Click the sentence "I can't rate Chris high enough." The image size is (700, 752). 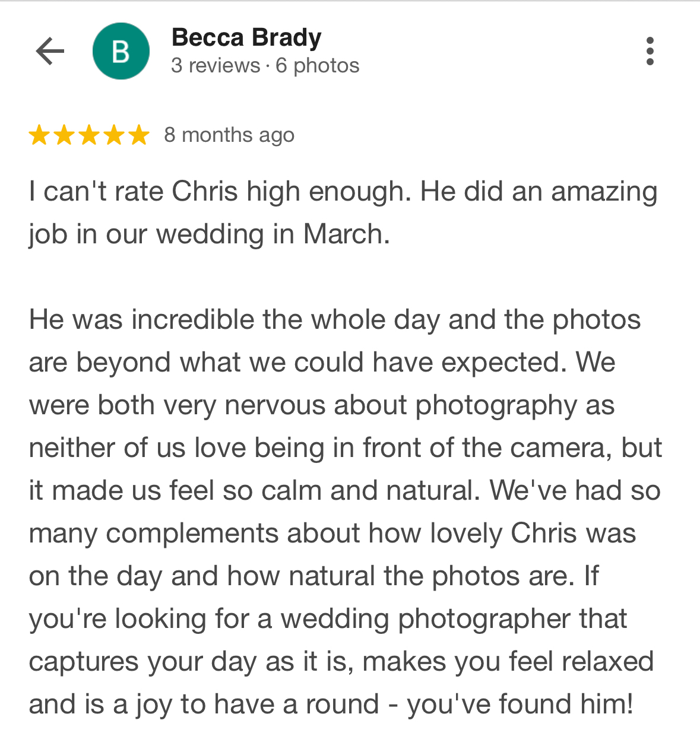(x=220, y=192)
